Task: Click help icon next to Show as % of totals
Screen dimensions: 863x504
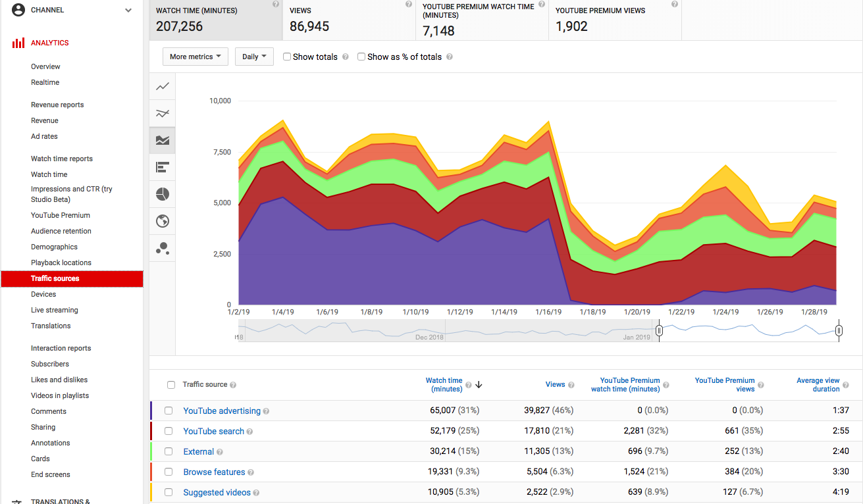Action: pyautogui.click(x=450, y=57)
